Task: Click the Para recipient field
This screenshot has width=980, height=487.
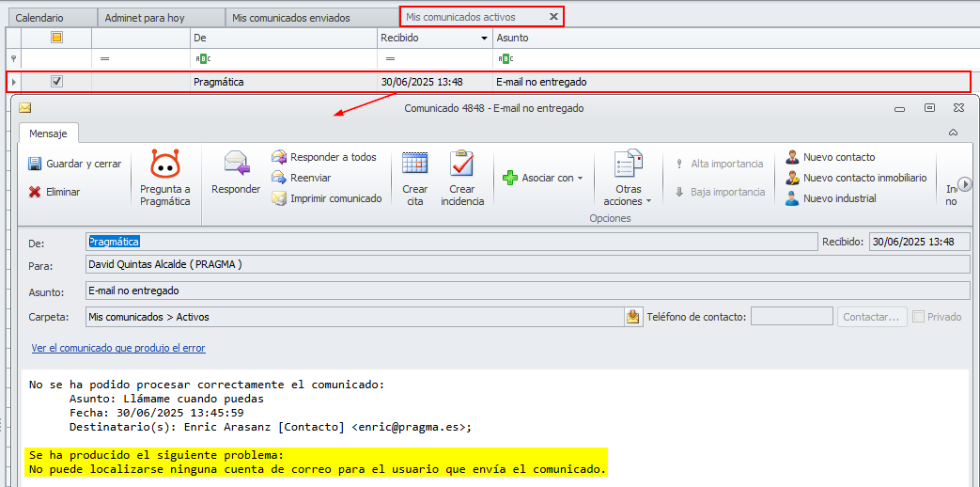Action: point(527,264)
